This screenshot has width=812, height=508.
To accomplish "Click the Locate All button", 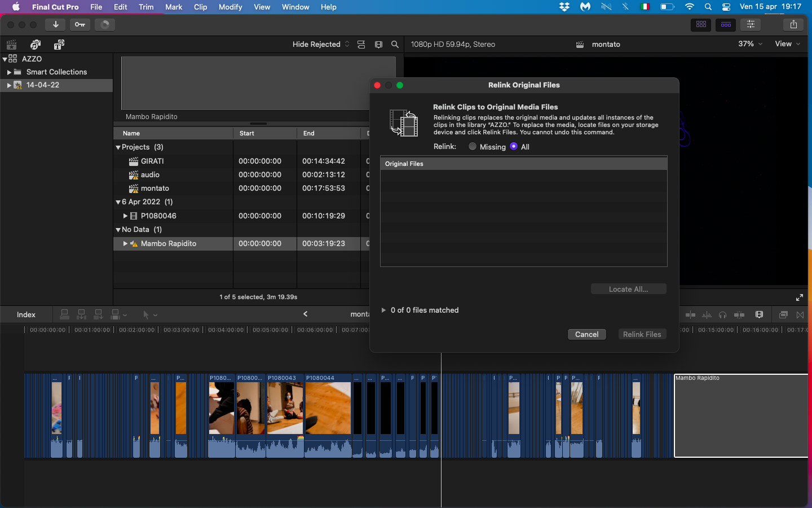I will point(628,289).
